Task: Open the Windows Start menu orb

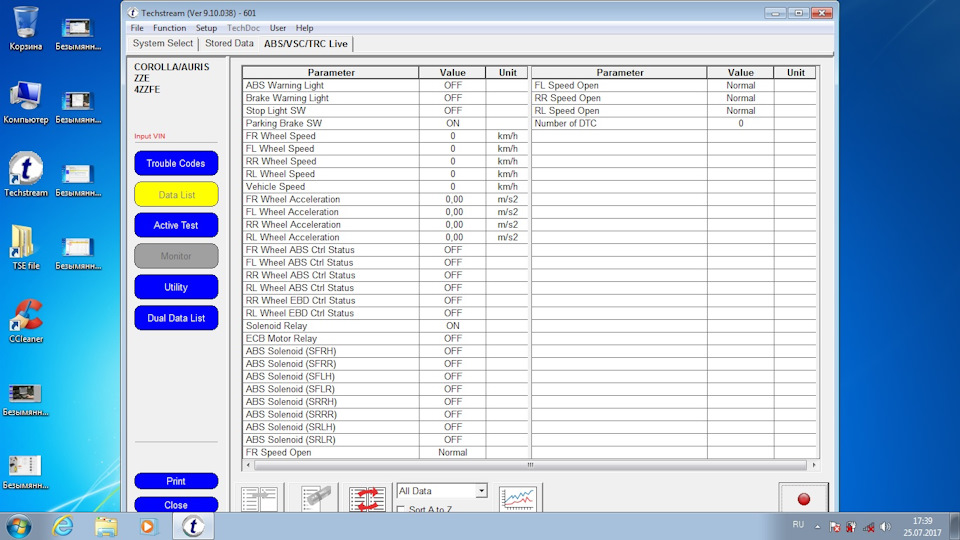Action: click(18, 527)
